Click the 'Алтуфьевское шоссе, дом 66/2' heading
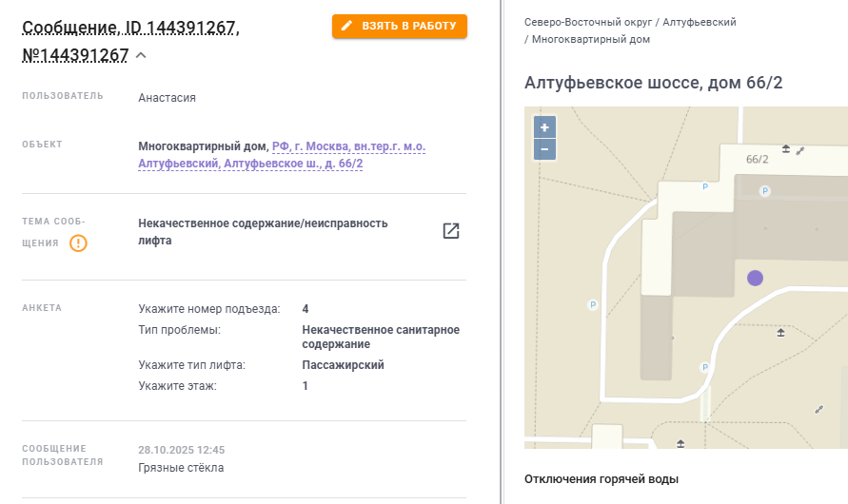The image size is (848, 504). 653,83
